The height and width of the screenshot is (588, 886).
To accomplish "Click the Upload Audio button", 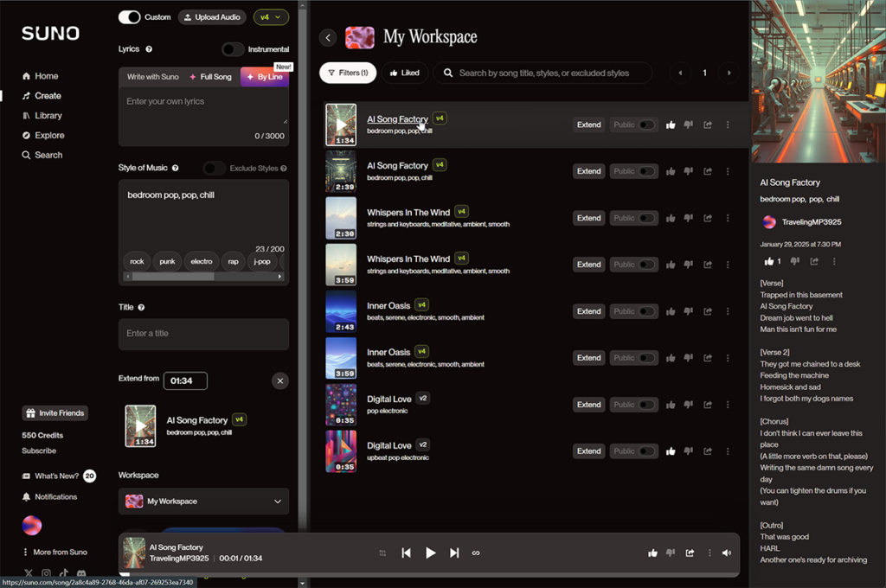I will click(212, 17).
